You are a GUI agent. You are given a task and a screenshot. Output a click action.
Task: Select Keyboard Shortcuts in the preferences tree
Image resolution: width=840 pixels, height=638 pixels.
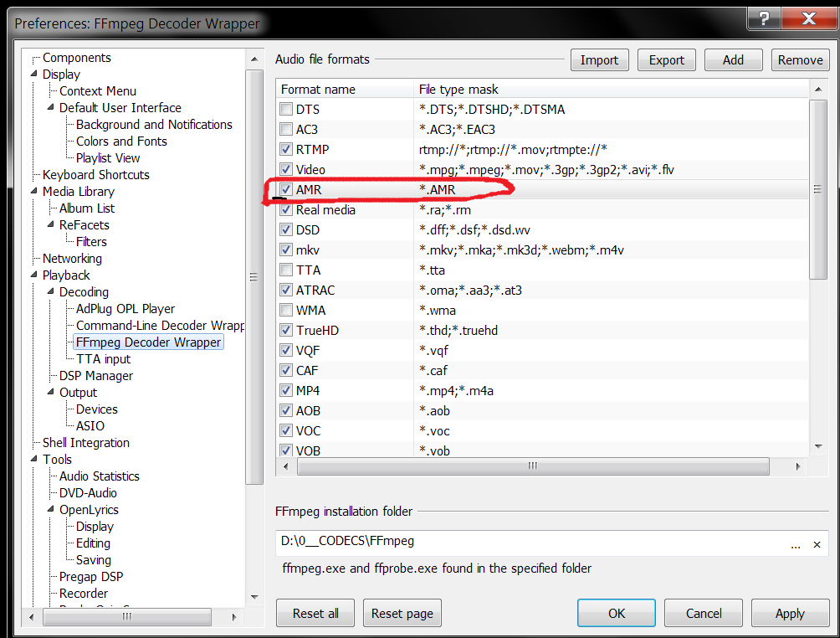95,175
